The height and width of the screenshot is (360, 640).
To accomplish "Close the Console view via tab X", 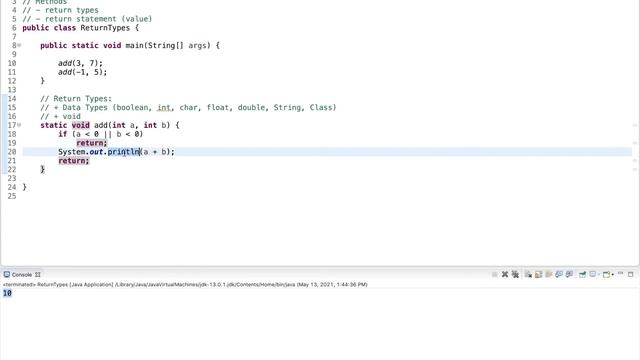I will coord(38,275).
